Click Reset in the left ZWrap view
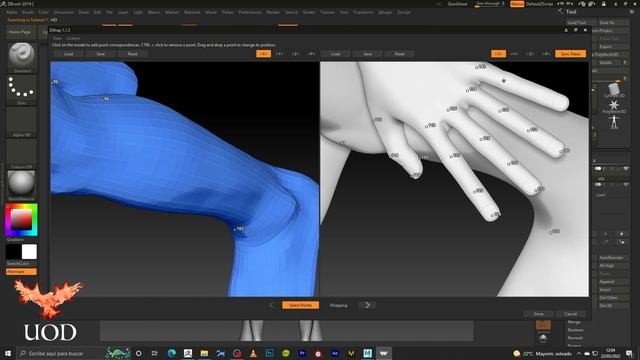640x360 pixels. click(133, 54)
